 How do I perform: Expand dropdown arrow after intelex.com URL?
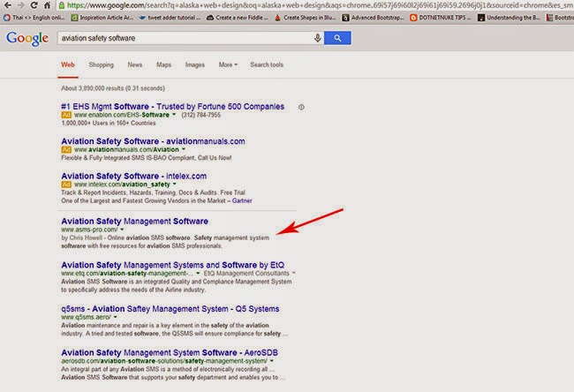(x=175, y=185)
